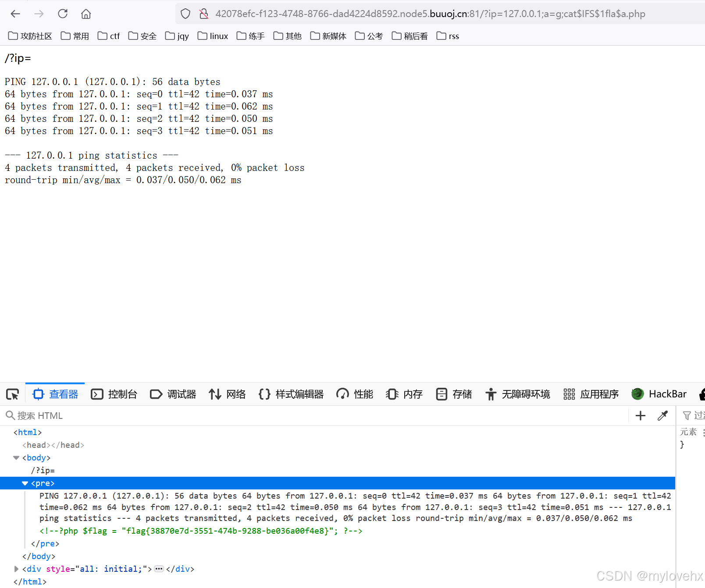Click the tracking protection shield icon

pyautogui.click(x=185, y=14)
